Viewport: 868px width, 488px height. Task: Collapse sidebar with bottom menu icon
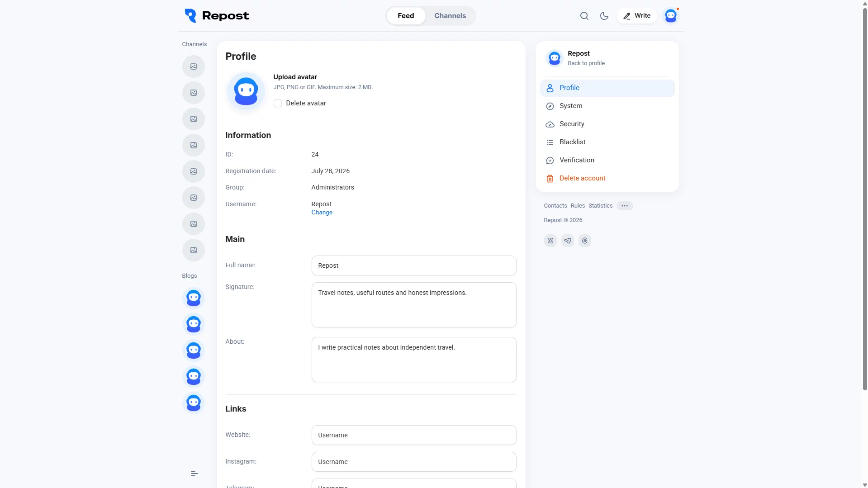(x=194, y=474)
